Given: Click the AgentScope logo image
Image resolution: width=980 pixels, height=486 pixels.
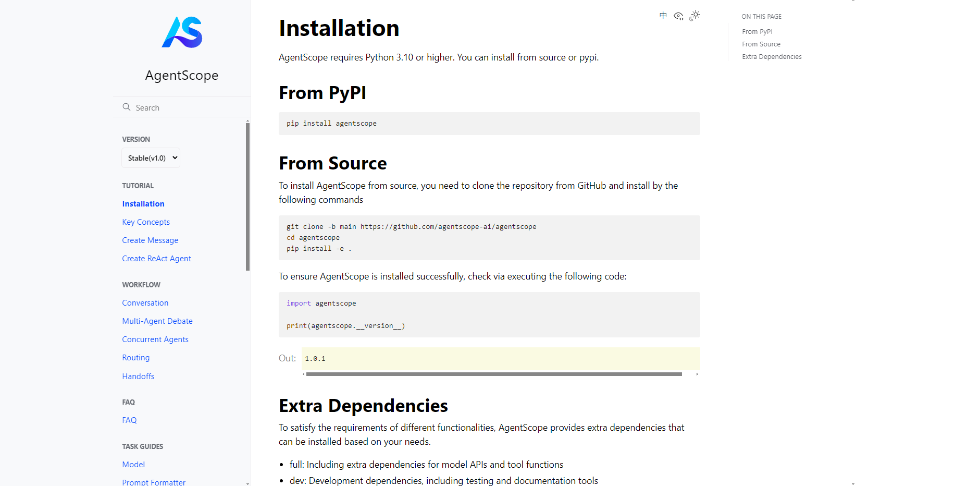Looking at the screenshot, I should [x=182, y=32].
